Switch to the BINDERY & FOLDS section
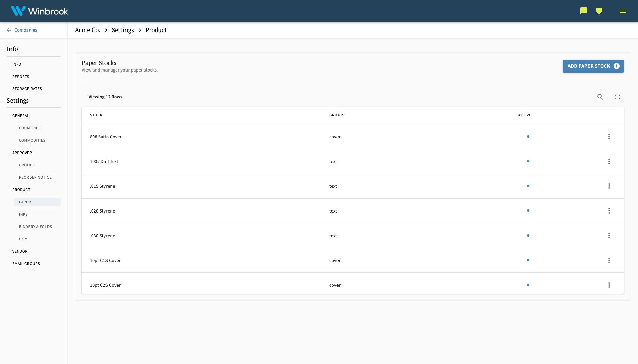 [35, 227]
